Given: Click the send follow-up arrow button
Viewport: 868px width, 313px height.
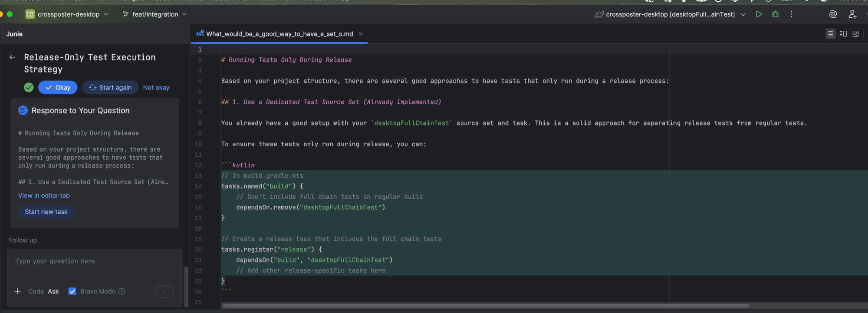Looking at the screenshot, I should click(x=164, y=291).
